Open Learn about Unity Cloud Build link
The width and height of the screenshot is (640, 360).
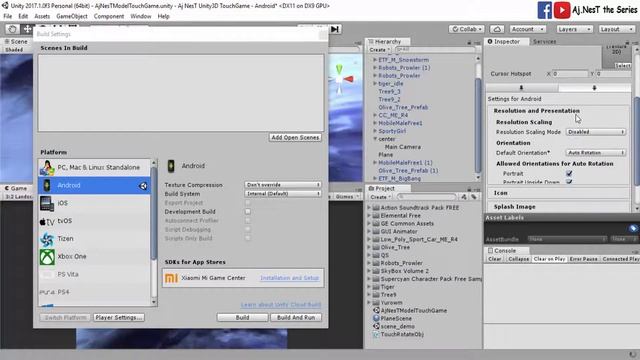[281, 305]
